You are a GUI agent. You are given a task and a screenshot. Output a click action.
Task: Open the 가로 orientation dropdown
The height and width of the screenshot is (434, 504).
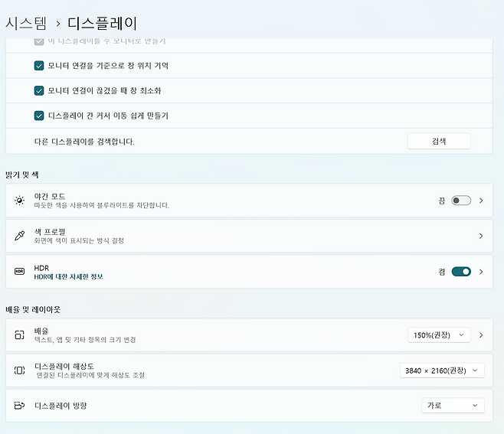pyautogui.click(x=453, y=406)
